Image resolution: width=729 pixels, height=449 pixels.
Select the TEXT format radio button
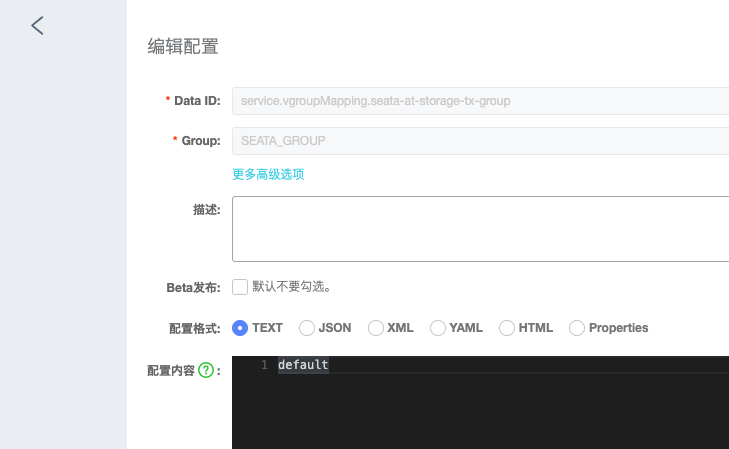pyautogui.click(x=240, y=328)
